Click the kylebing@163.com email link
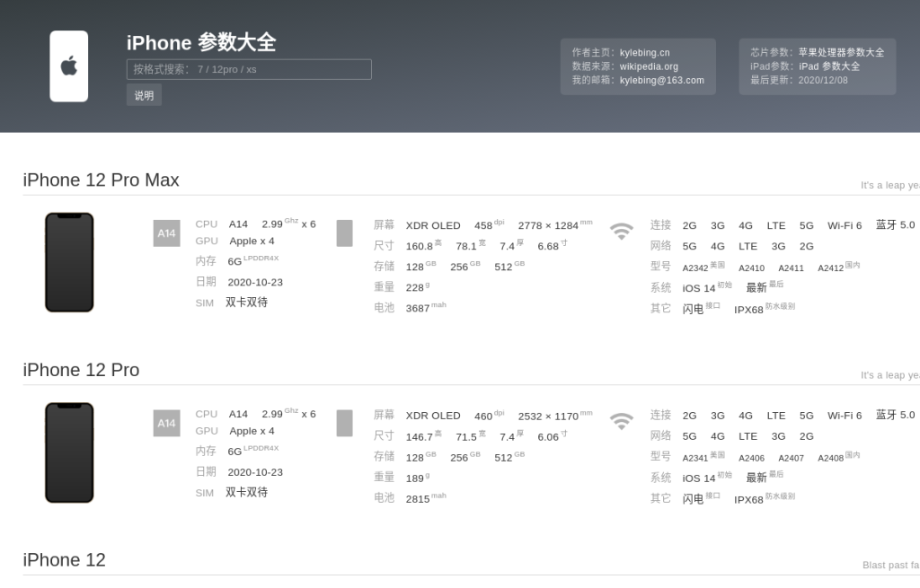The width and height of the screenshot is (920, 588). [x=661, y=80]
